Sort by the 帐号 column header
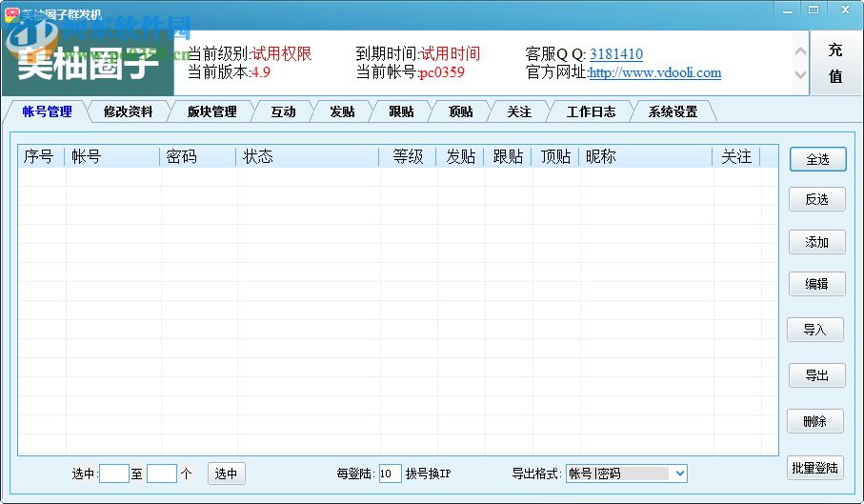The height and width of the screenshot is (504, 864). tap(112, 157)
